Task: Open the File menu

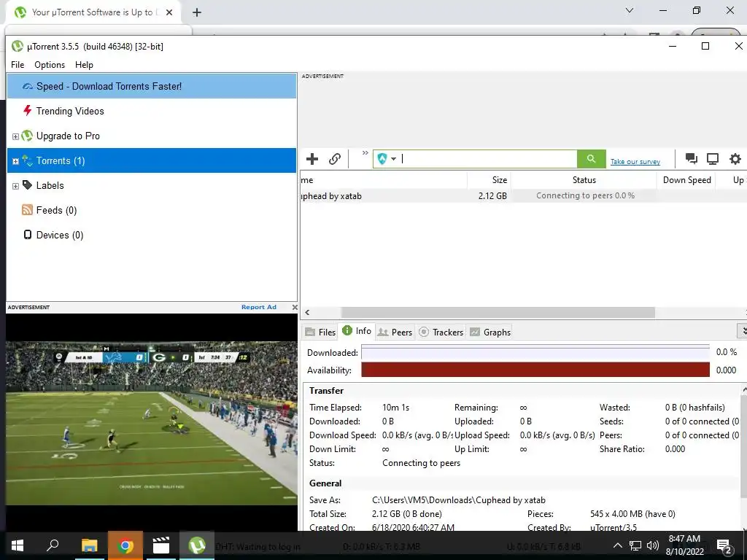Action: coord(18,65)
